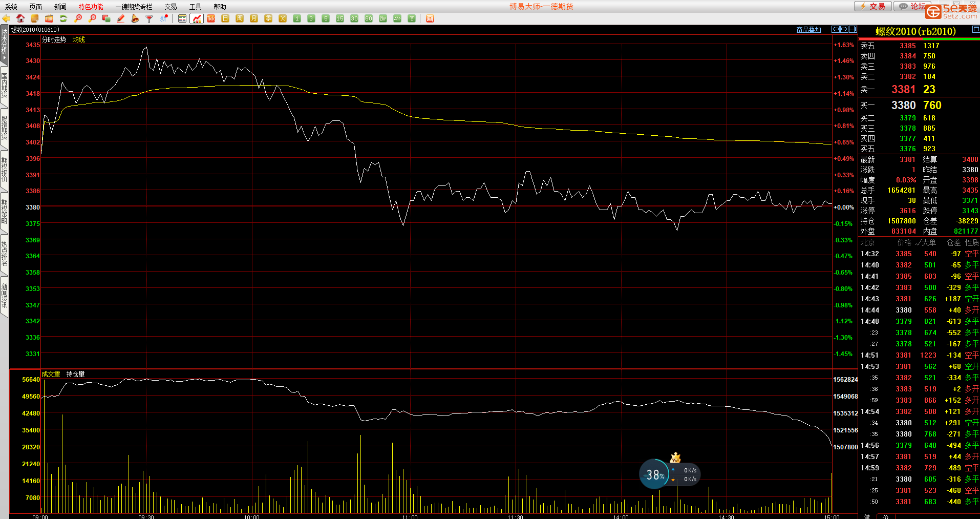Screen dimensions: 980x519
Task: Select the 3-minute period icon
Action: click(x=311, y=18)
